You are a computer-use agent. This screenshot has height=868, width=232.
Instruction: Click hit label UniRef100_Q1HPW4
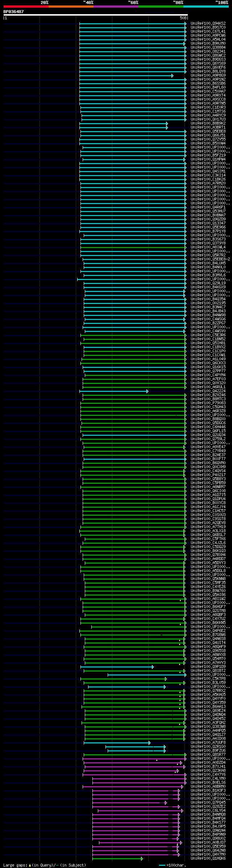[208, 159]
